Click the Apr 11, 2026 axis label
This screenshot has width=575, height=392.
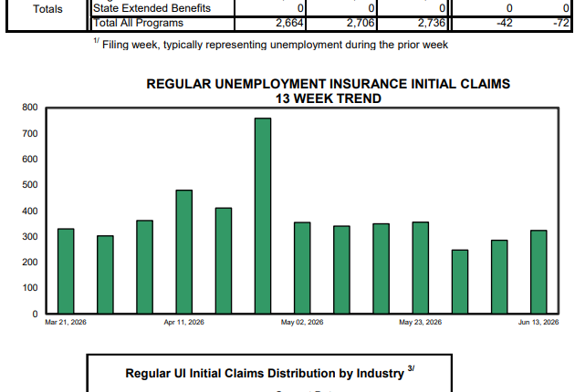[183, 322]
